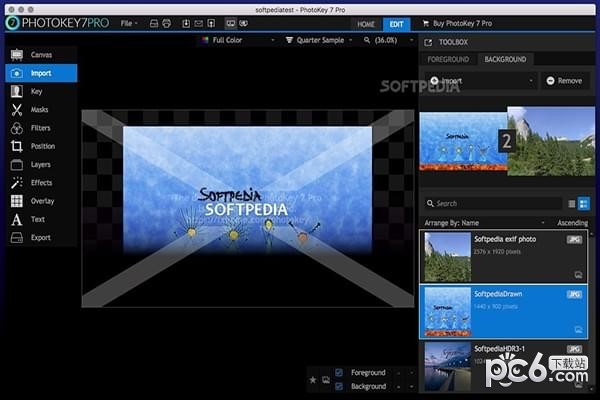
Task: Select the mountain forest background thumbnail preview
Action: tap(551, 141)
